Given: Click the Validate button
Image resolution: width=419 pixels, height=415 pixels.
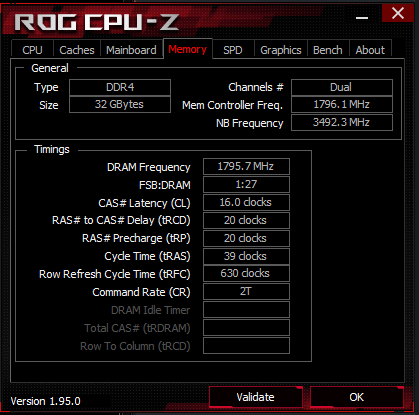Looking at the screenshot, I should pos(256,397).
